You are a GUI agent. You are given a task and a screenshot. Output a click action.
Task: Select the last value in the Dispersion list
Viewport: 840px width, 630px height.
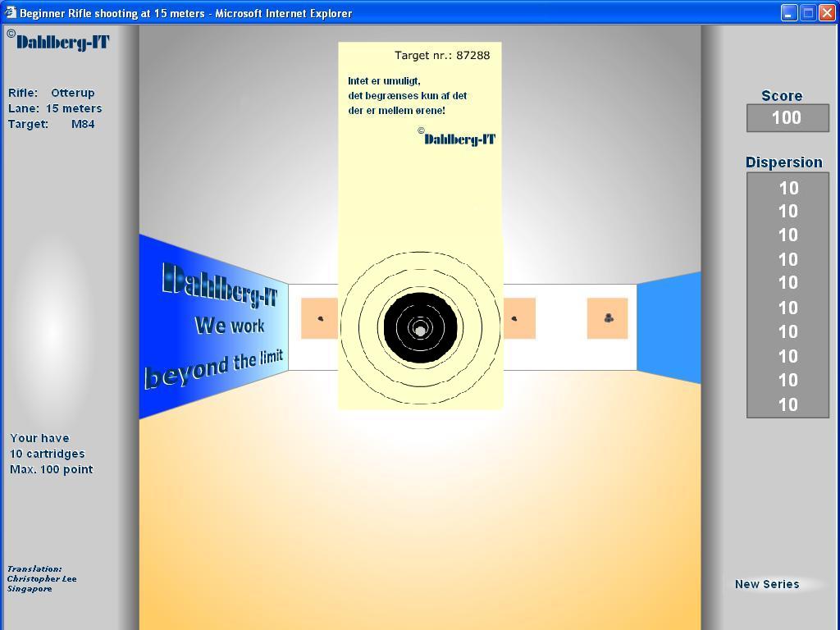787,404
